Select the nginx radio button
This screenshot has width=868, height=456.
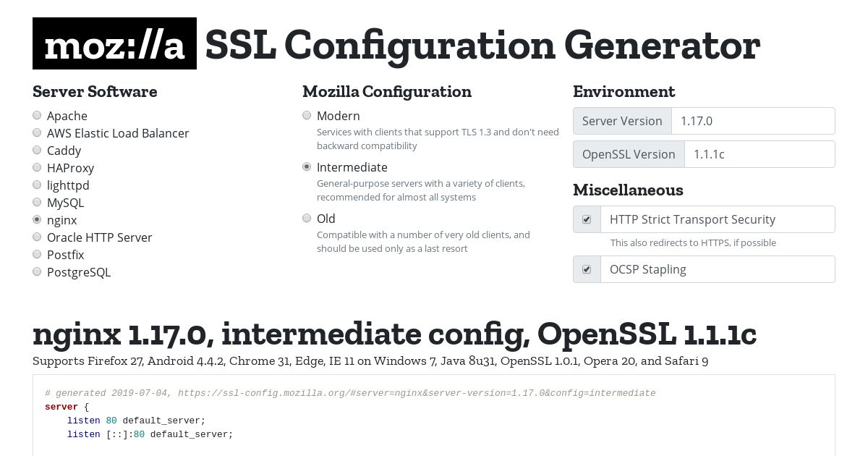[x=37, y=219]
